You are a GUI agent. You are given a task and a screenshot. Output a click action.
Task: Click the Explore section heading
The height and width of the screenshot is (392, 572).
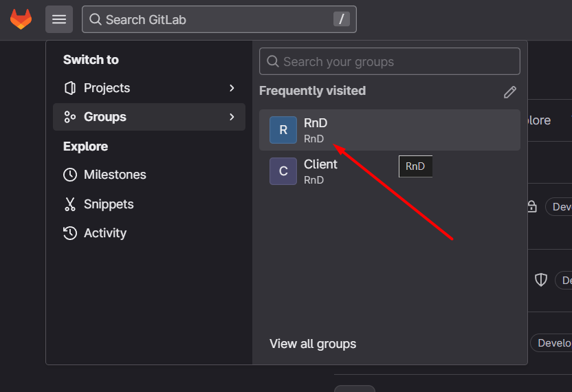85,146
